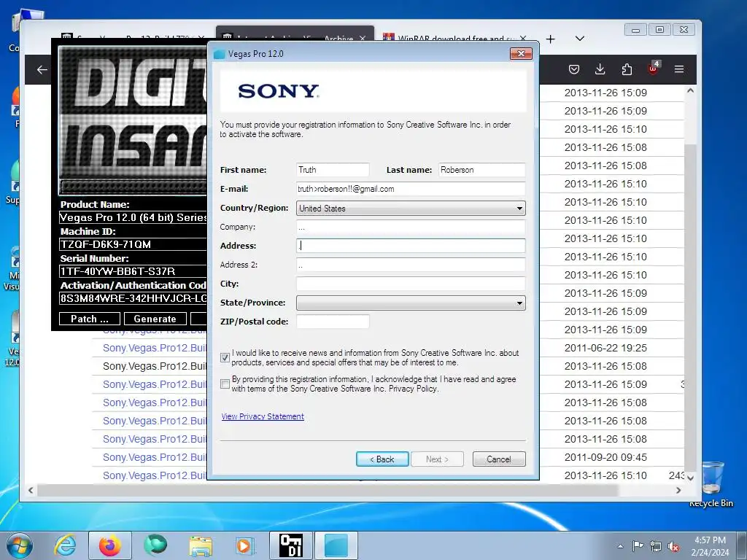Click the scroll left arrow
Screen dimensions: 747x560
(31, 490)
